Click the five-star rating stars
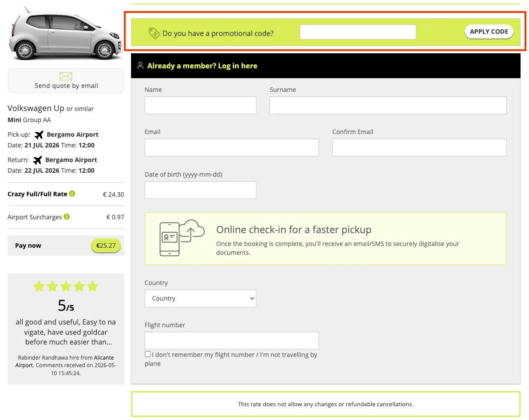 tap(66, 286)
